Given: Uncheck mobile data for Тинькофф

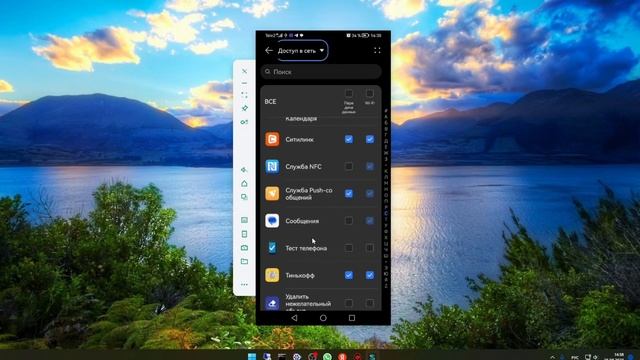Looking at the screenshot, I should click(x=349, y=275).
